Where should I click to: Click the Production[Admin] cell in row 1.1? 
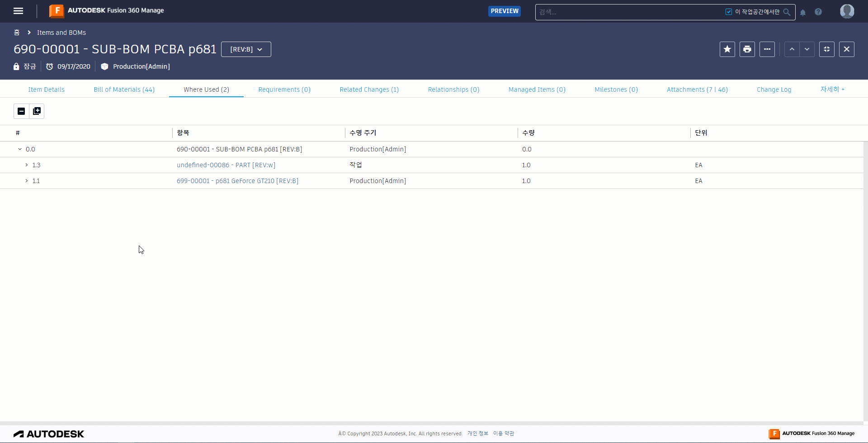[x=378, y=181]
